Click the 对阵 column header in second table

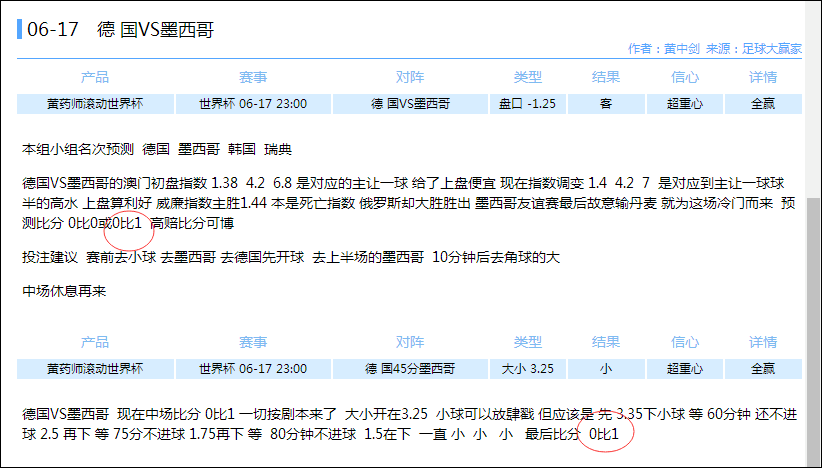pyautogui.click(x=410, y=342)
